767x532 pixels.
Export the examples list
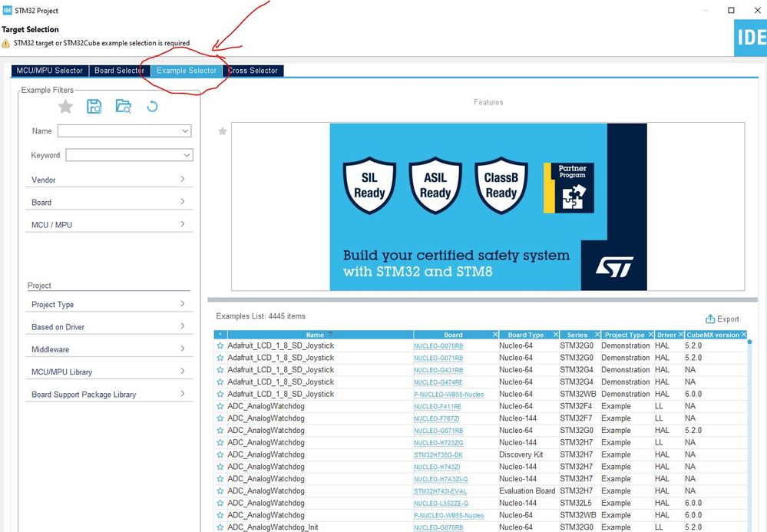tap(722, 319)
